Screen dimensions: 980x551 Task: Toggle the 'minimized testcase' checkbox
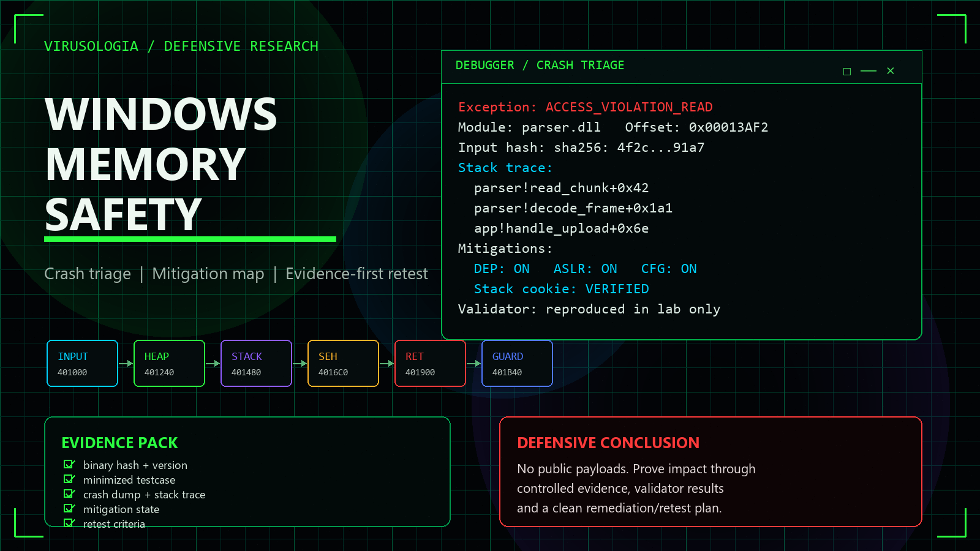click(x=69, y=479)
